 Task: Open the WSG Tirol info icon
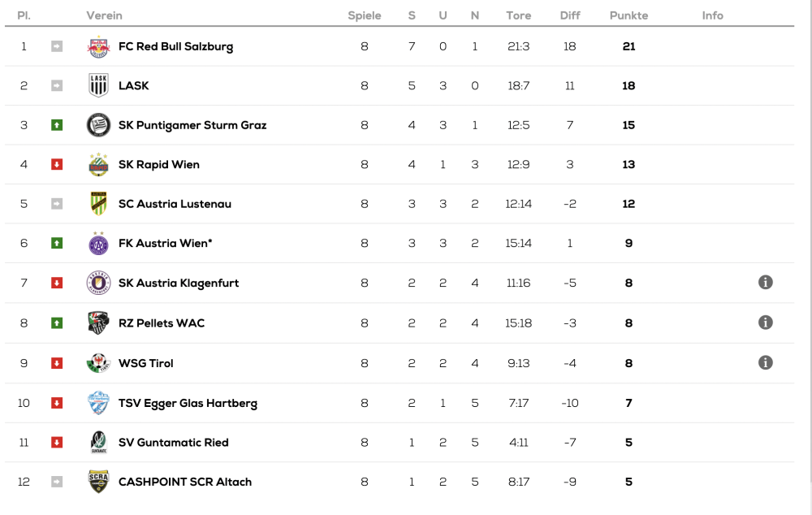click(x=765, y=362)
